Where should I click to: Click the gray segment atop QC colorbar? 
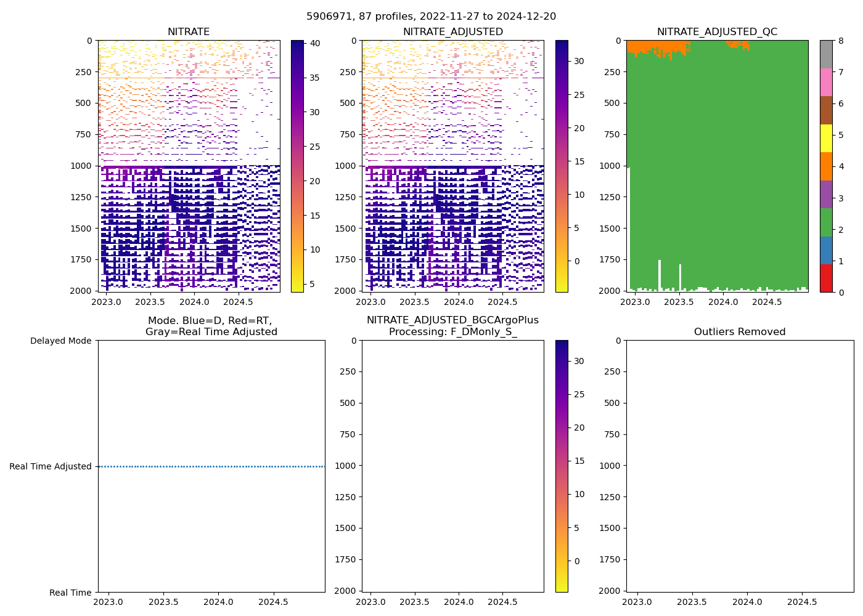click(x=826, y=54)
